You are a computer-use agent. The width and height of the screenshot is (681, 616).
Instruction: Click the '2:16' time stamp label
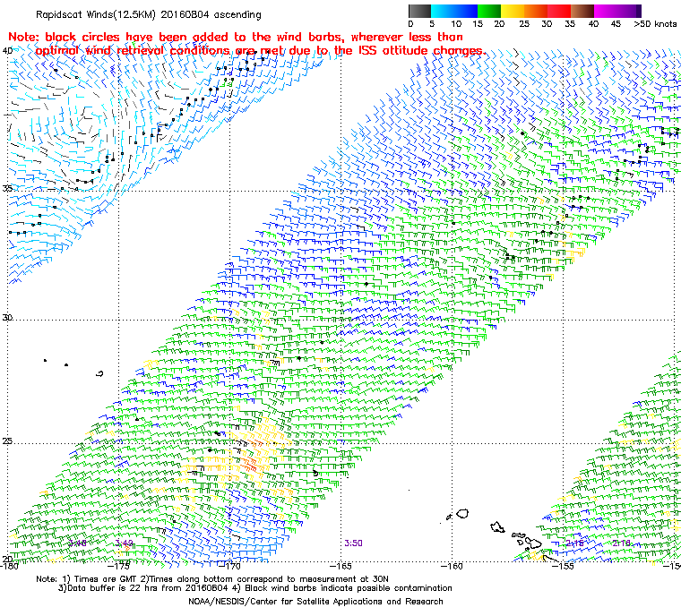pyautogui.click(x=621, y=543)
